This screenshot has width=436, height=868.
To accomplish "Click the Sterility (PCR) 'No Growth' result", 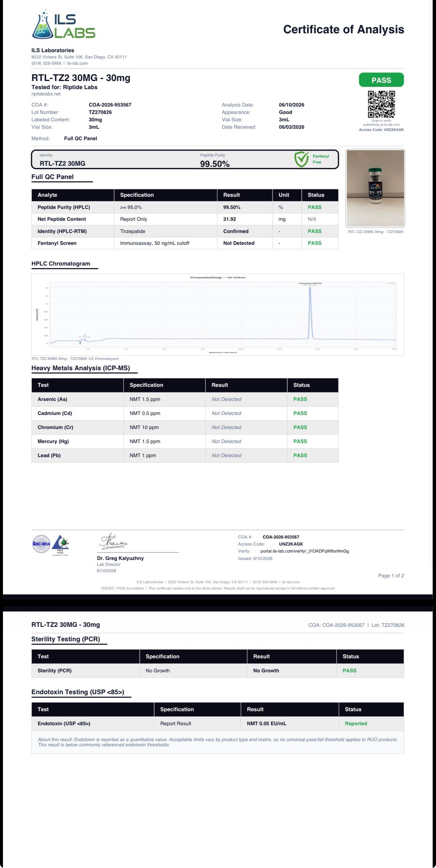I will coord(266,671).
